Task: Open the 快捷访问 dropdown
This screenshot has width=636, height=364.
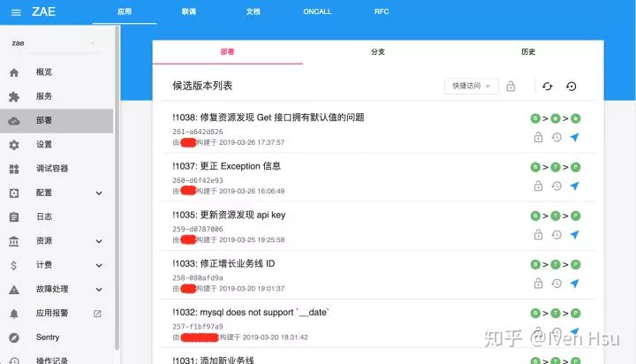Action: [x=472, y=86]
